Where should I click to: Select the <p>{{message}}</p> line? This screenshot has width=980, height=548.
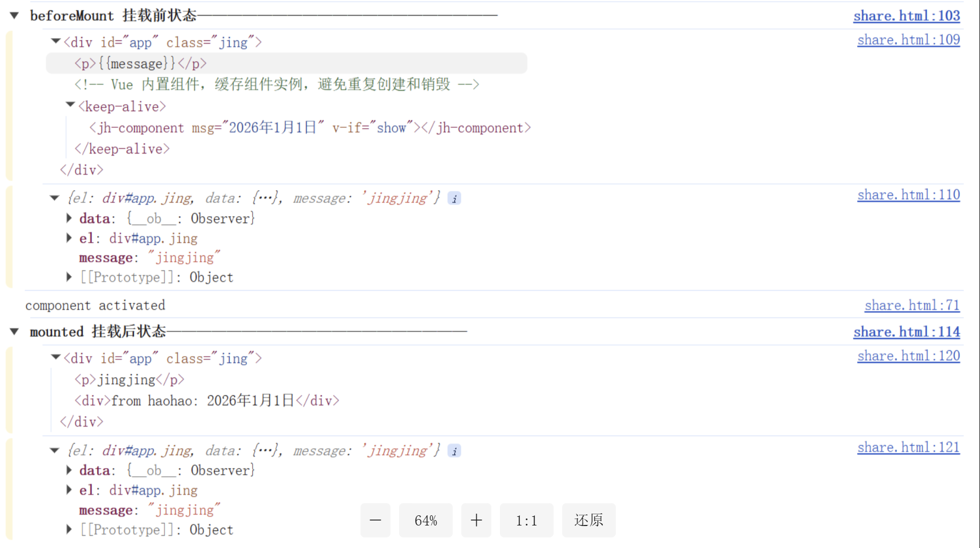point(286,63)
